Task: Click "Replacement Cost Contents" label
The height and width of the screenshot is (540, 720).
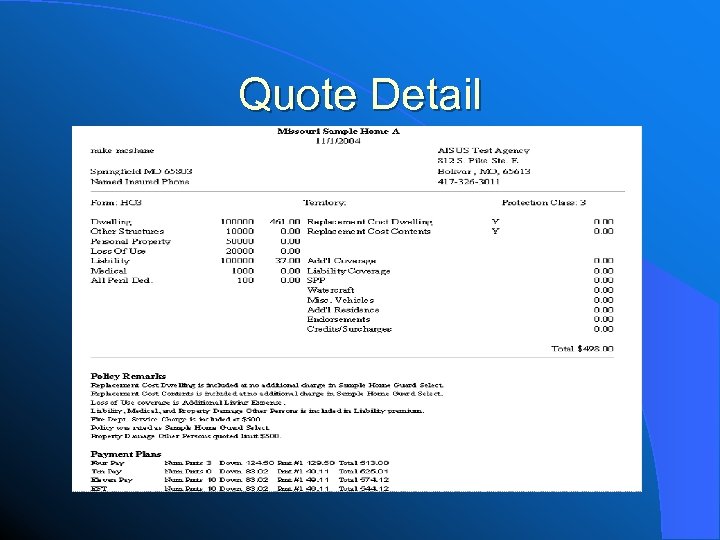Action: (x=369, y=231)
